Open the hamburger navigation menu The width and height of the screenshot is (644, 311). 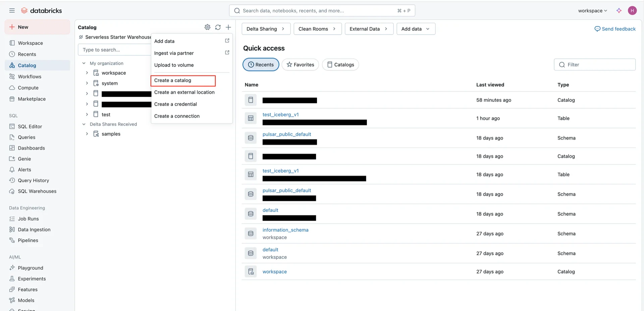tap(12, 11)
